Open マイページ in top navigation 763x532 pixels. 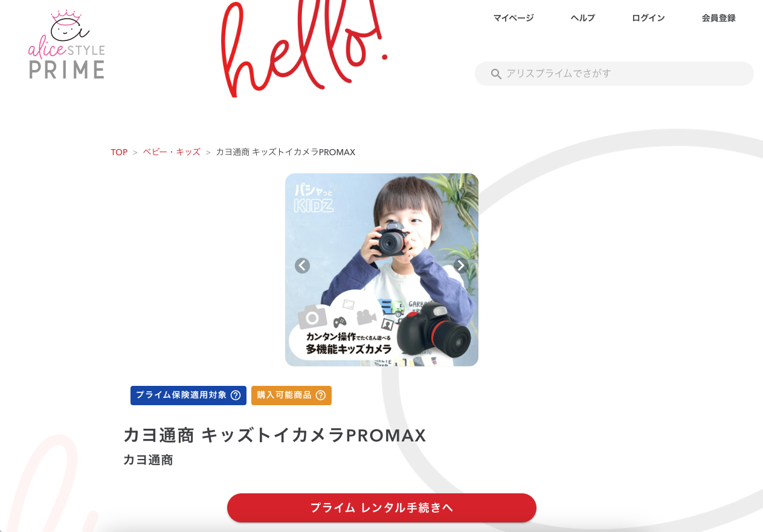513,18
